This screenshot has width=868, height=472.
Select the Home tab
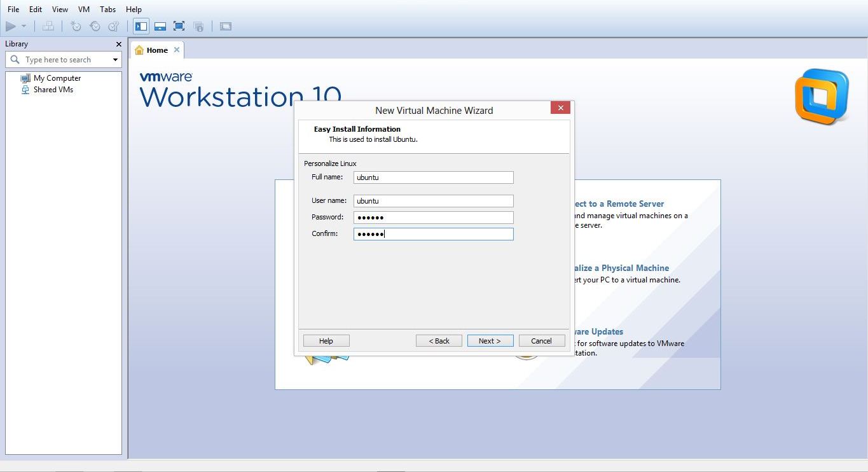157,50
